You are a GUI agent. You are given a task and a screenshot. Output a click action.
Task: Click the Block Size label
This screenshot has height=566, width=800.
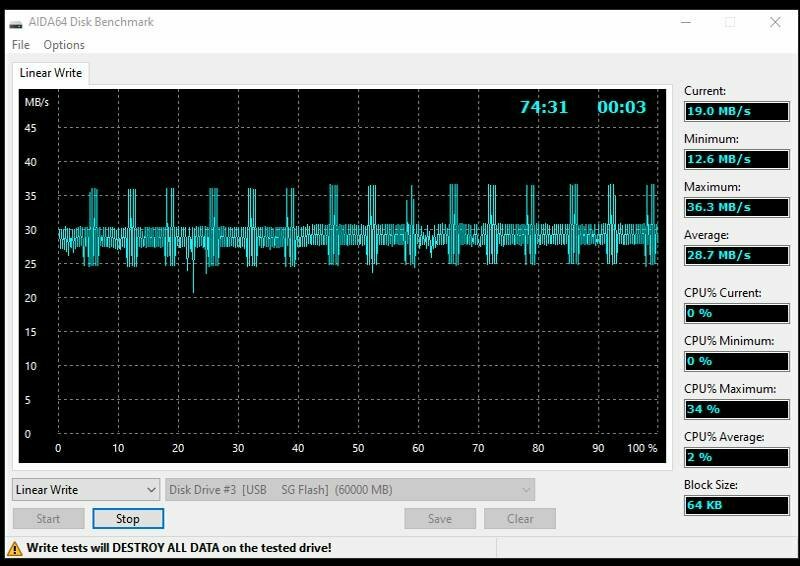point(711,485)
